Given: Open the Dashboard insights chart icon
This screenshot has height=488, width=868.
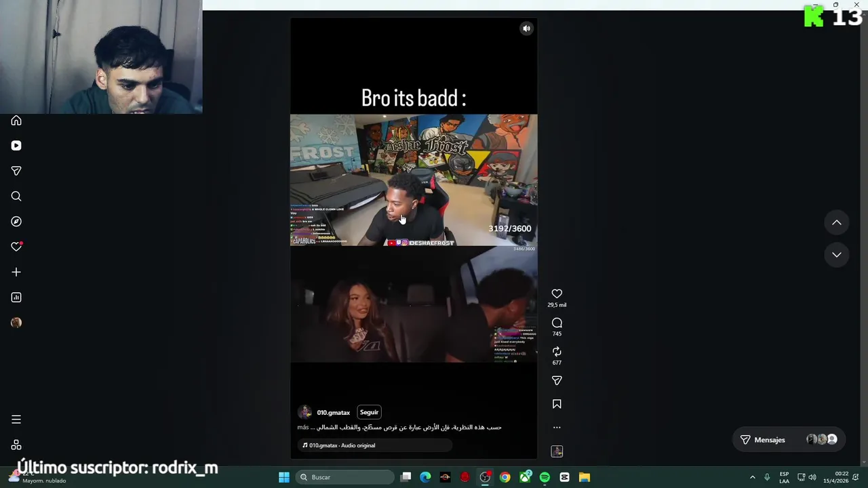Looking at the screenshot, I should point(16,298).
